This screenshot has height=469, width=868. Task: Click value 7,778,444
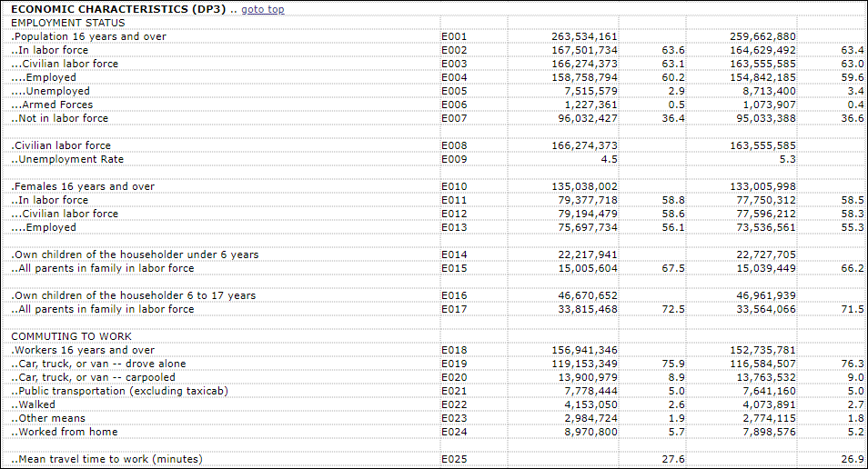[590, 391]
